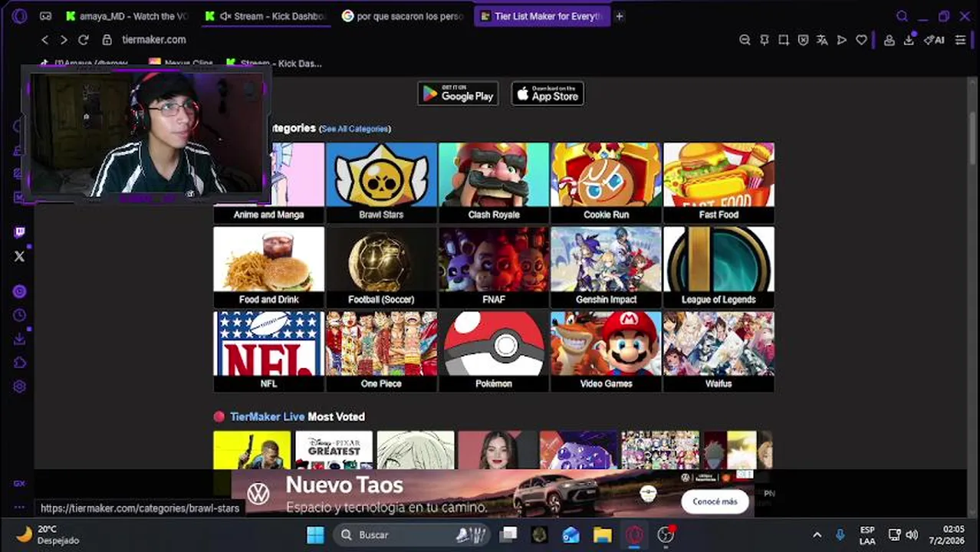Image resolution: width=980 pixels, height=552 pixels.
Task: Switch to the Google search tab
Action: point(403,16)
